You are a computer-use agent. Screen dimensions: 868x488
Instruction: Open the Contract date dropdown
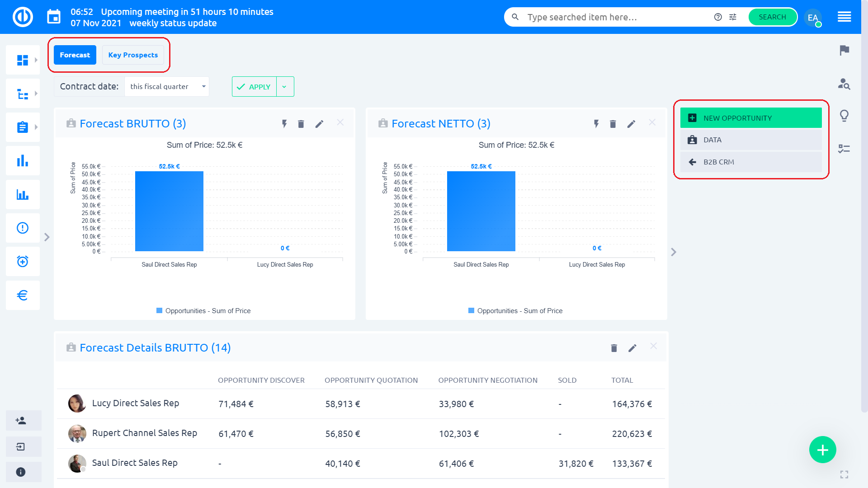(x=167, y=86)
